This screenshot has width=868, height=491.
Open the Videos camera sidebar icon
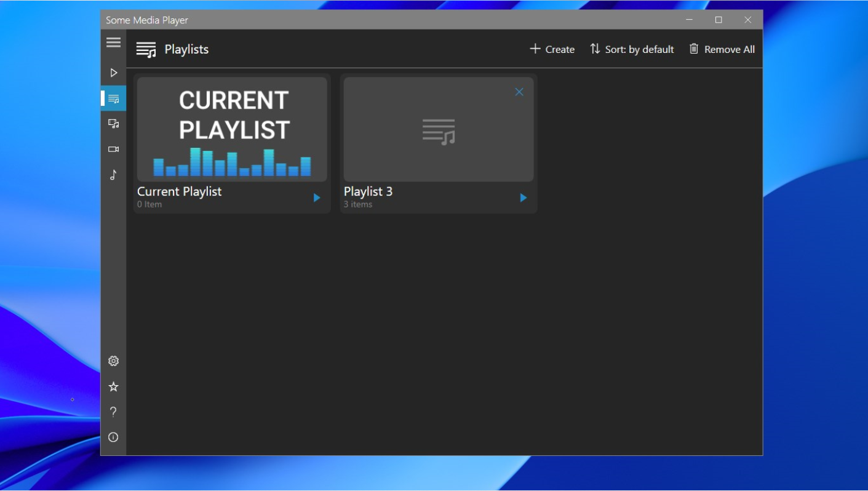pos(113,150)
